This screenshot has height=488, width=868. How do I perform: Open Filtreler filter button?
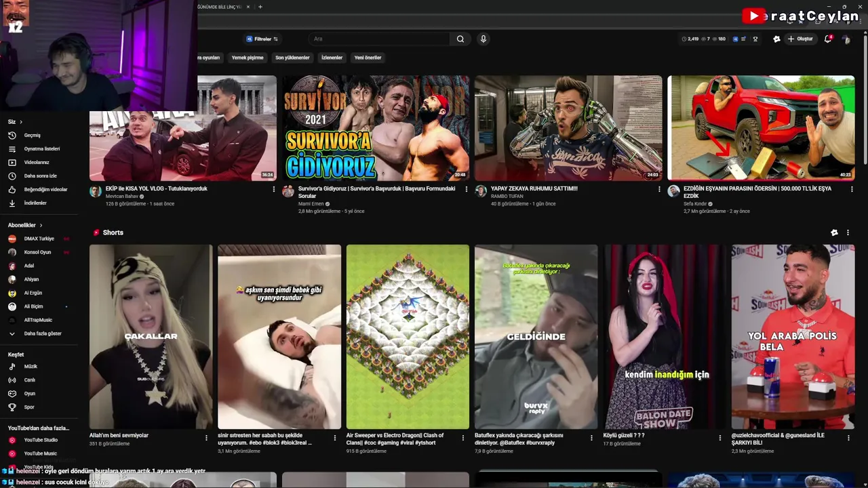[262, 39]
